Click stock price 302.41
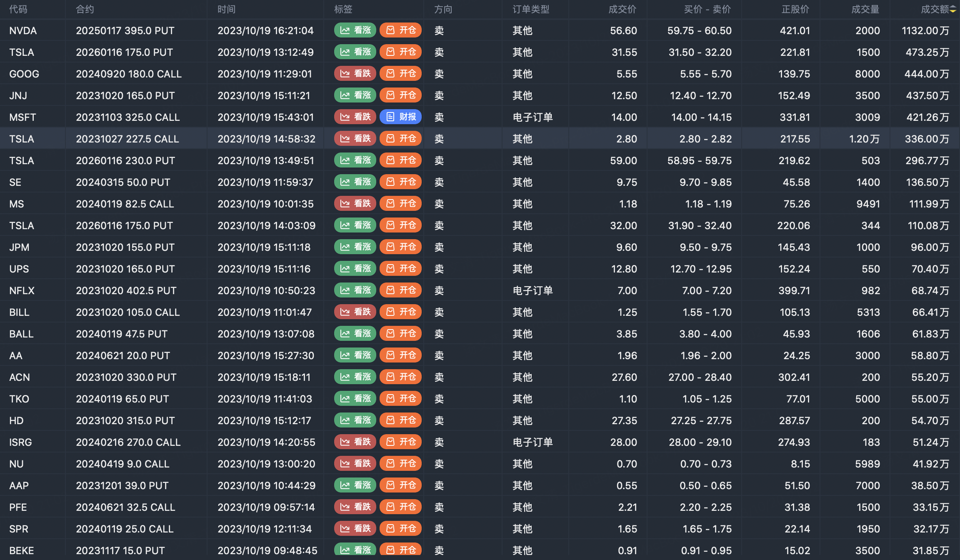This screenshot has width=960, height=560. [794, 377]
